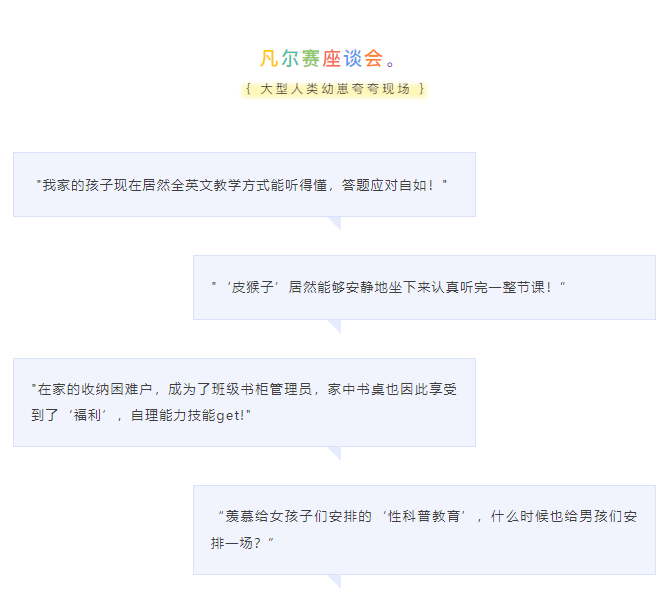Click the highlighted subtitle 大型人类幼崽夸夸现场
The image size is (666, 596).
335,89
